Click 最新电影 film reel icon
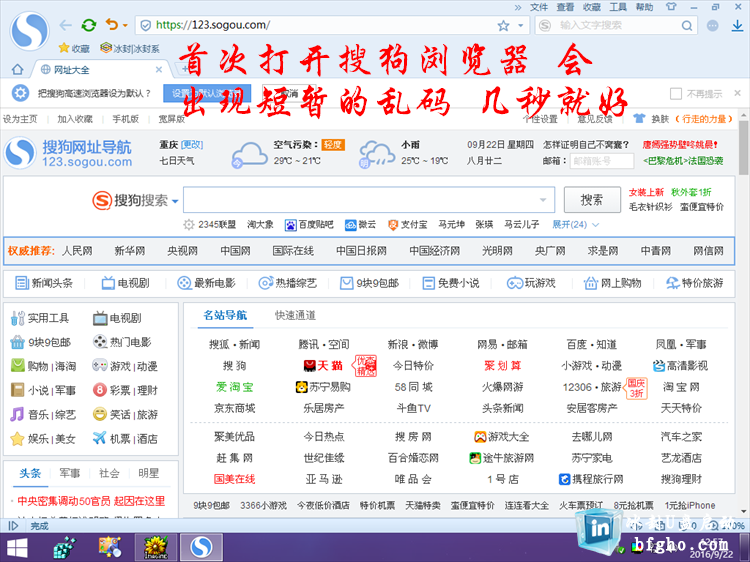This screenshot has width=750, height=562. tap(184, 283)
